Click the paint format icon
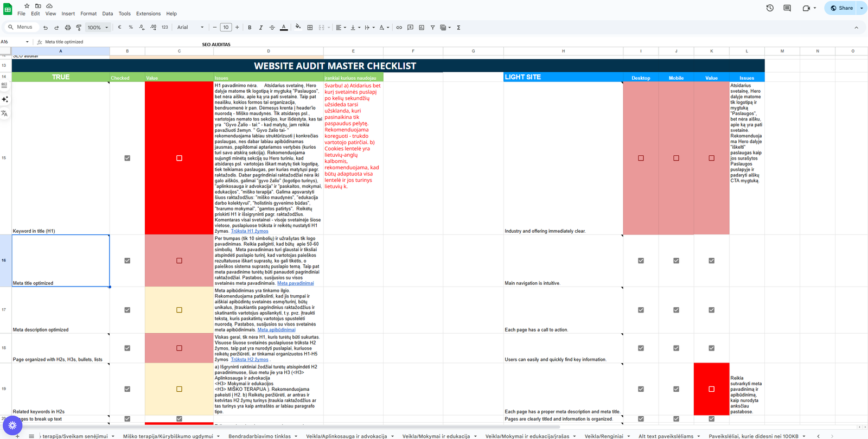868x439 pixels. point(79,27)
